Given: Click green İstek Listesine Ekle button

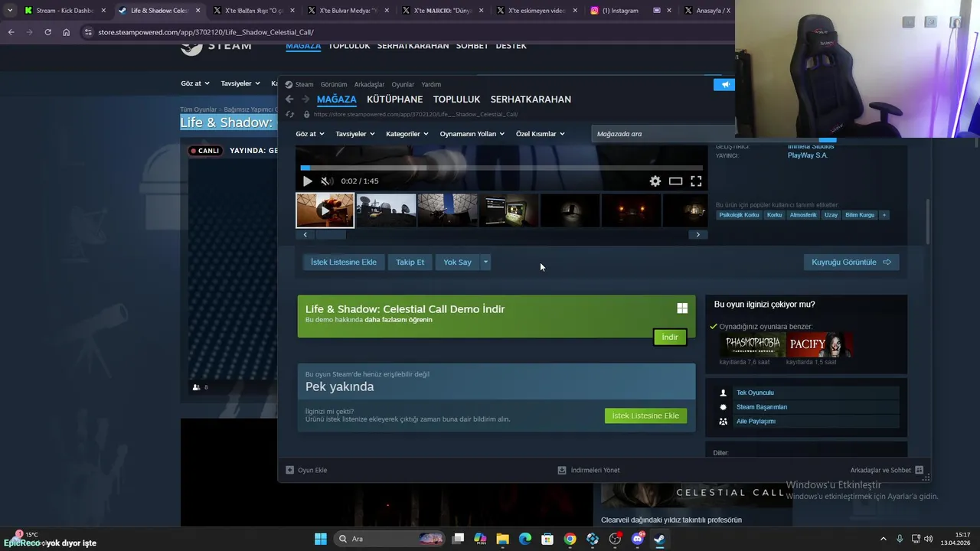Looking at the screenshot, I should [645, 416].
